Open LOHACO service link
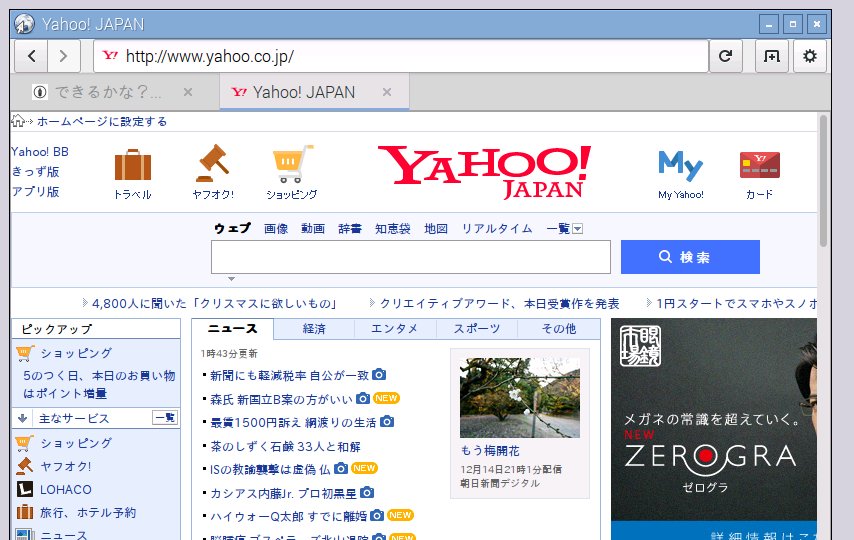 tap(65, 489)
